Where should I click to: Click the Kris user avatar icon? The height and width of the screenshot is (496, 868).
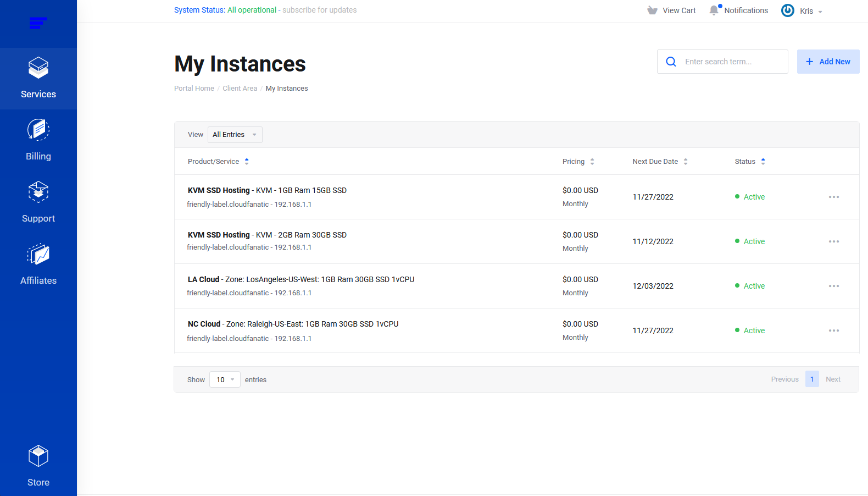point(787,10)
